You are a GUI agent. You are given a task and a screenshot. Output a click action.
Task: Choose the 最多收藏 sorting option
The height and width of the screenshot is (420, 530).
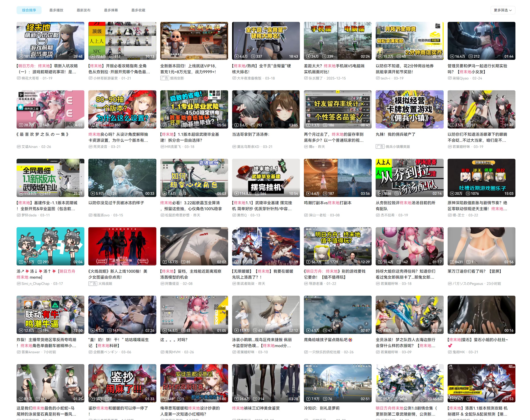pos(138,10)
